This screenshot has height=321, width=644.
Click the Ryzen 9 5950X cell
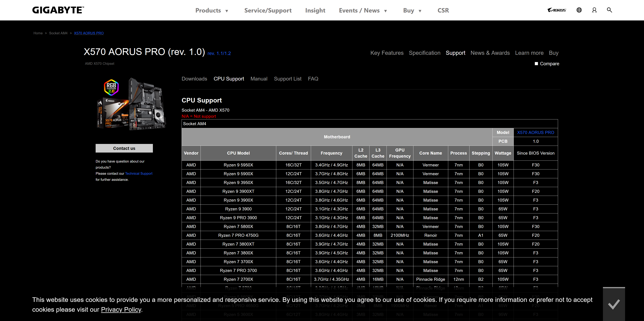(238, 165)
